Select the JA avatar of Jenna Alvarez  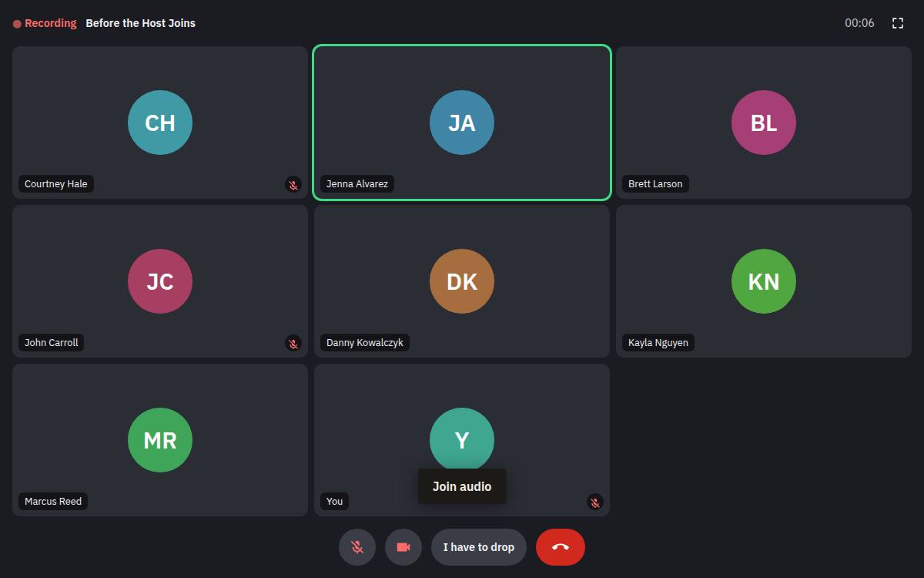[462, 123]
